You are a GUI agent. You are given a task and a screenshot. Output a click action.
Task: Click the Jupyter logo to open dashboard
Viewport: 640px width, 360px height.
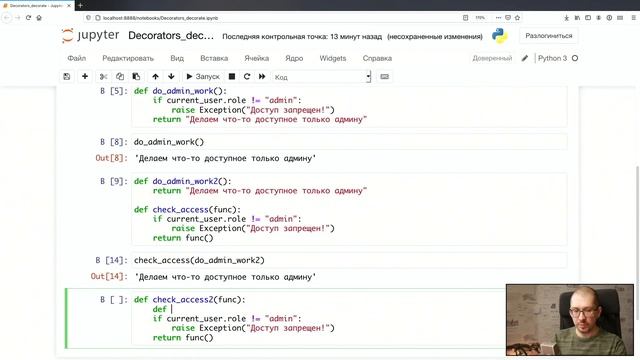pyautogui.click(x=91, y=36)
